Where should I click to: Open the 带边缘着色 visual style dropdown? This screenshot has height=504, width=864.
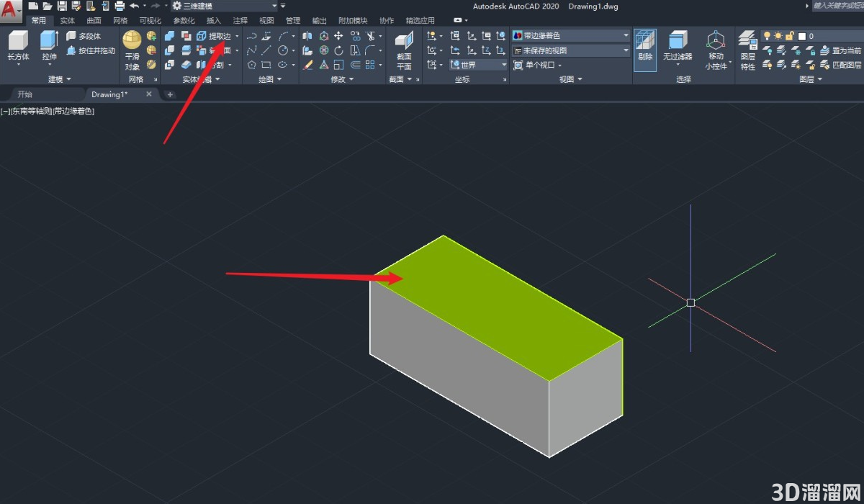point(571,35)
